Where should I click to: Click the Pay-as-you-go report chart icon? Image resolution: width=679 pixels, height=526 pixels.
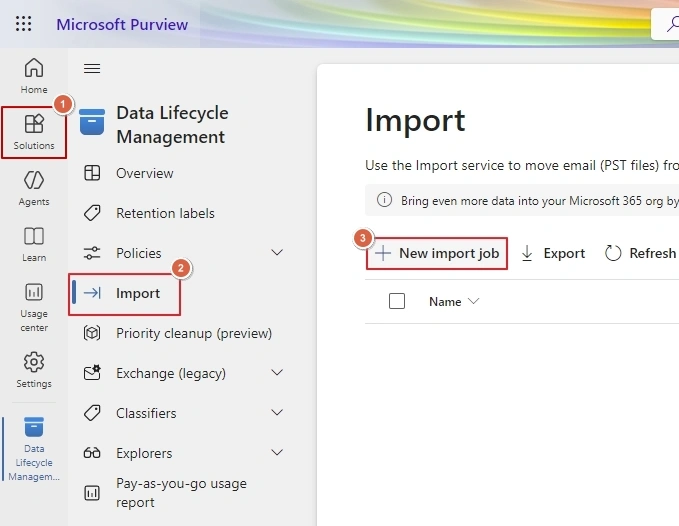(92, 493)
